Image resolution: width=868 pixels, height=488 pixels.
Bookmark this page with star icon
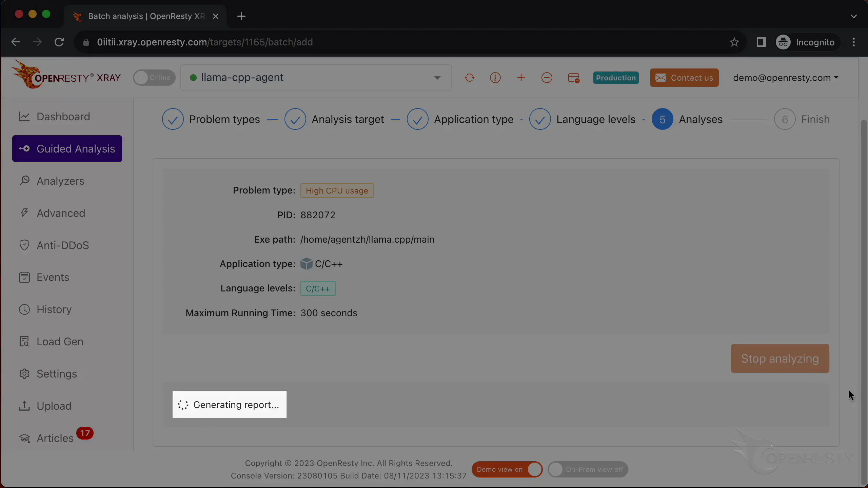734,42
